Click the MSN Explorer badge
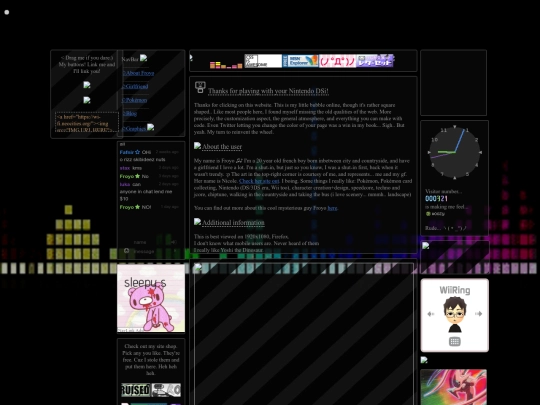 click(x=300, y=61)
